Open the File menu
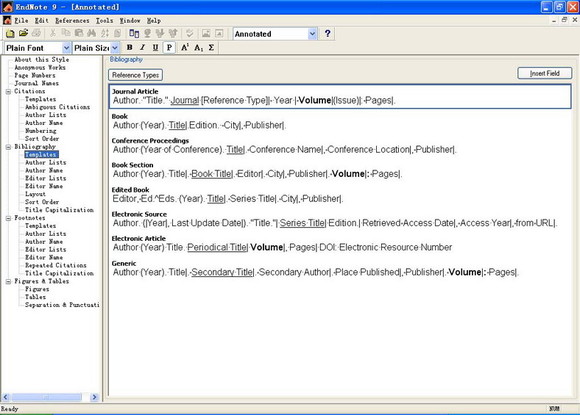This screenshot has height=415, width=580. click(21, 20)
